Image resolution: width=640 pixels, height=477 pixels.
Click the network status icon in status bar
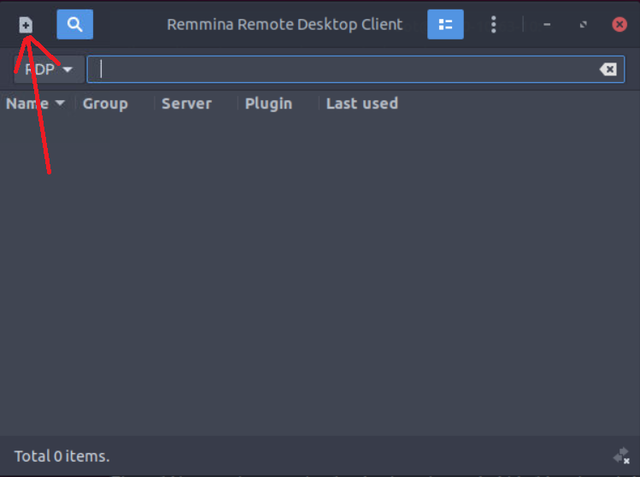coord(622,456)
